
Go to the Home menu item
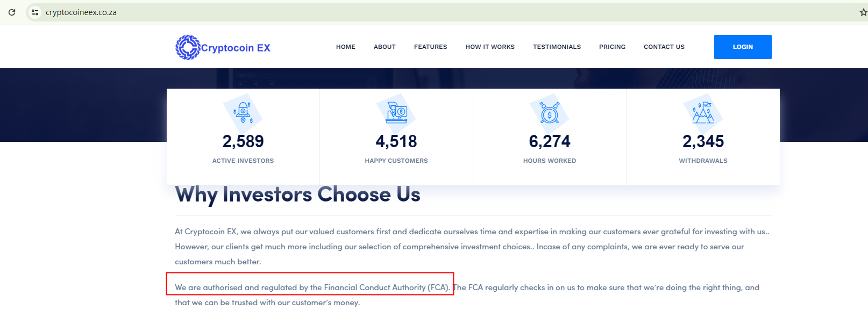(346, 47)
